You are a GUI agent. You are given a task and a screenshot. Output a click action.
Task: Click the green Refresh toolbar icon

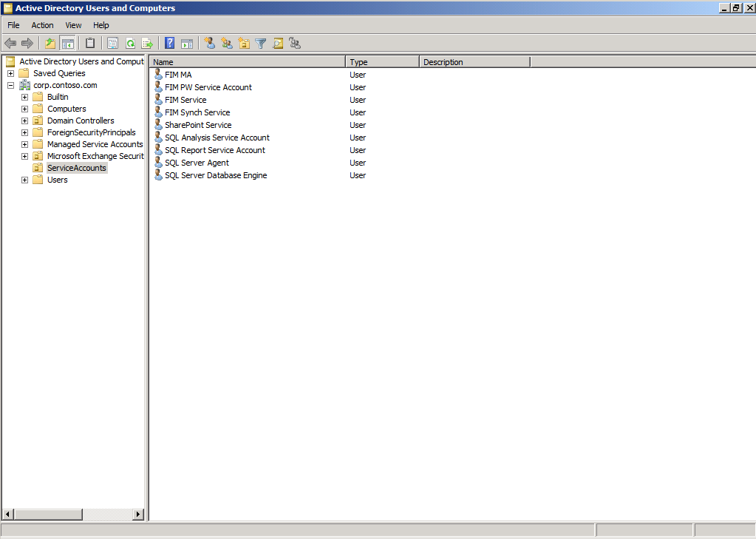pyautogui.click(x=130, y=44)
